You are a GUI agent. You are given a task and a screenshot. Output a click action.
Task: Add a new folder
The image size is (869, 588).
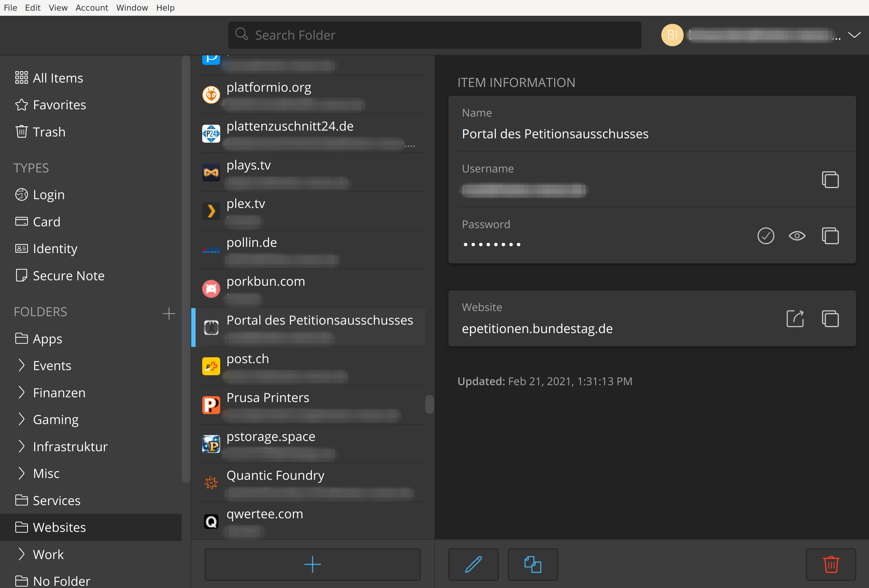click(169, 313)
